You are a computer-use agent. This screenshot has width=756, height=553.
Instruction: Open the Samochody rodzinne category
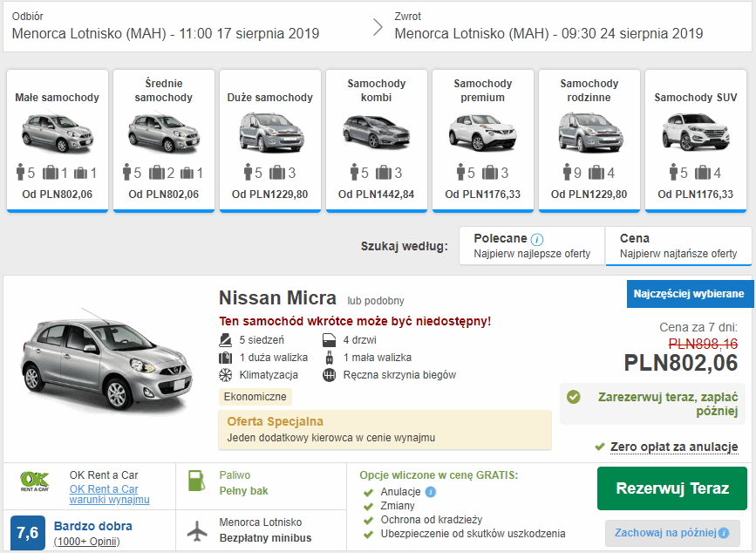589,140
